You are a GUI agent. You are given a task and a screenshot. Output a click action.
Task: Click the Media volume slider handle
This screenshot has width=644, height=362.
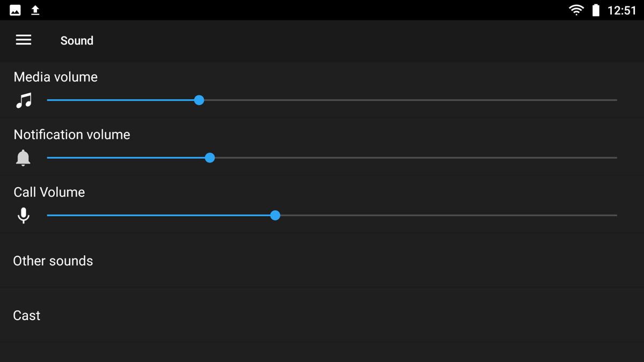coord(199,100)
